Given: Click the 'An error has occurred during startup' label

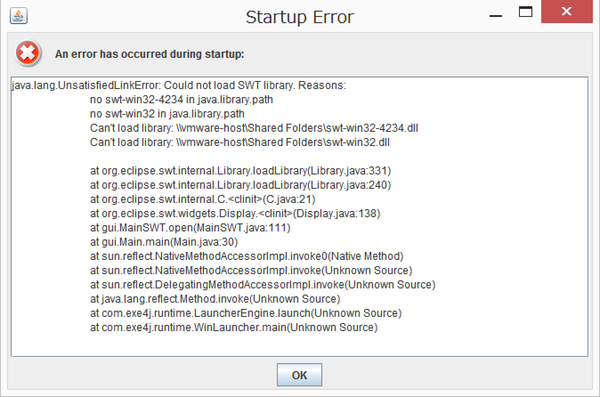Looking at the screenshot, I should (150, 54).
